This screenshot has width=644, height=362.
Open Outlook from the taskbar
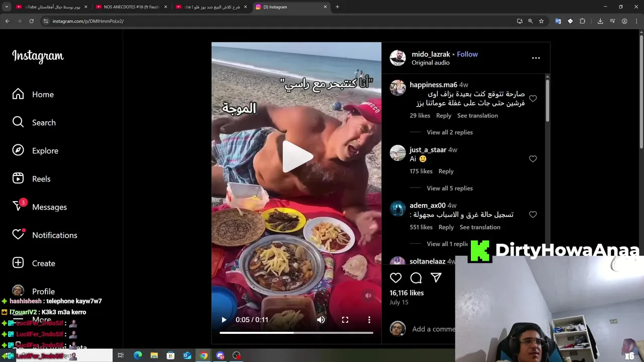coord(187,355)
